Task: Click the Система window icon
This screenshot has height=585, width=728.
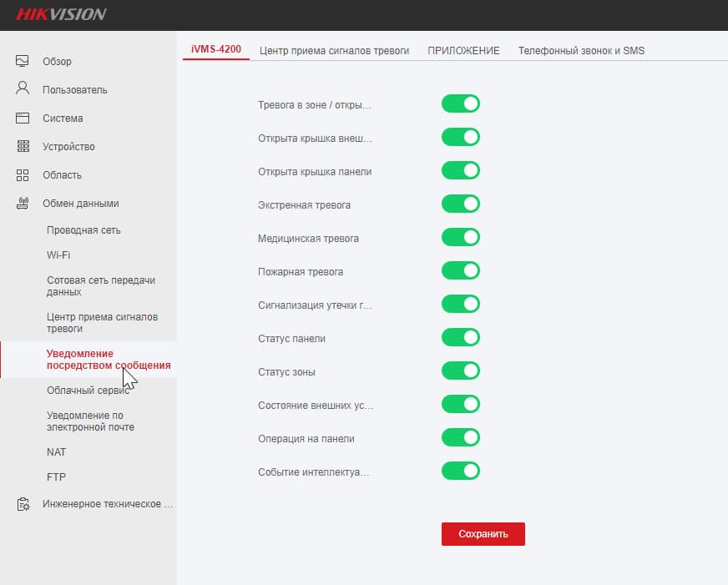Action: click(23, 118)
